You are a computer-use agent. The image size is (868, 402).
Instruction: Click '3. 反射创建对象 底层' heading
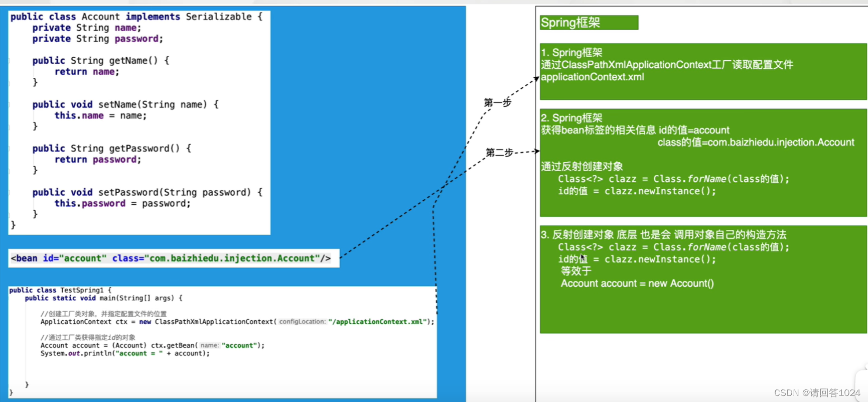point(663,235)
